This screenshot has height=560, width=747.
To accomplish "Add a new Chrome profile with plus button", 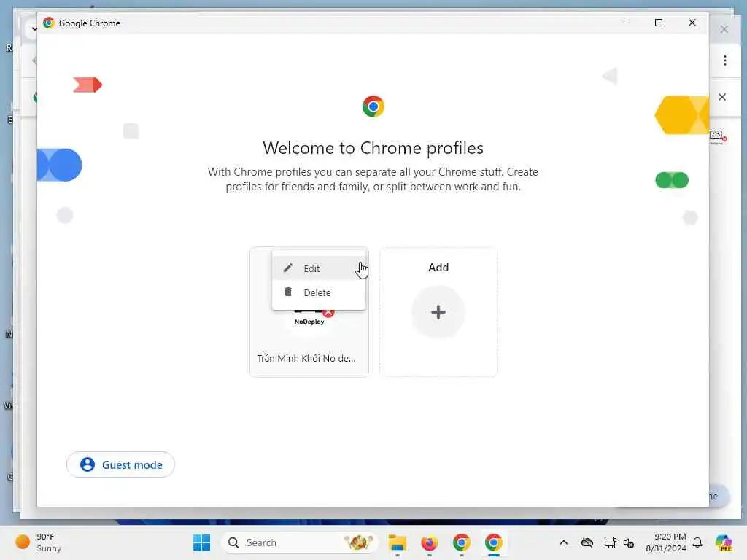I will click(438, 312).
